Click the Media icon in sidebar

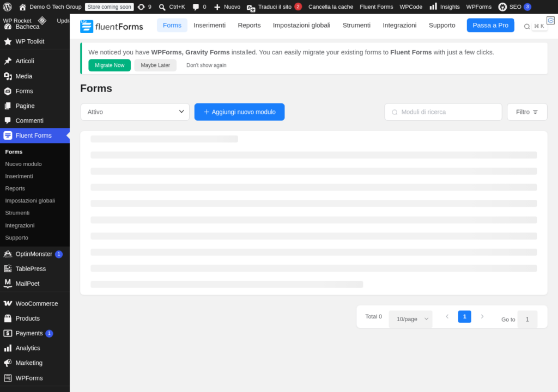[8, 76]
